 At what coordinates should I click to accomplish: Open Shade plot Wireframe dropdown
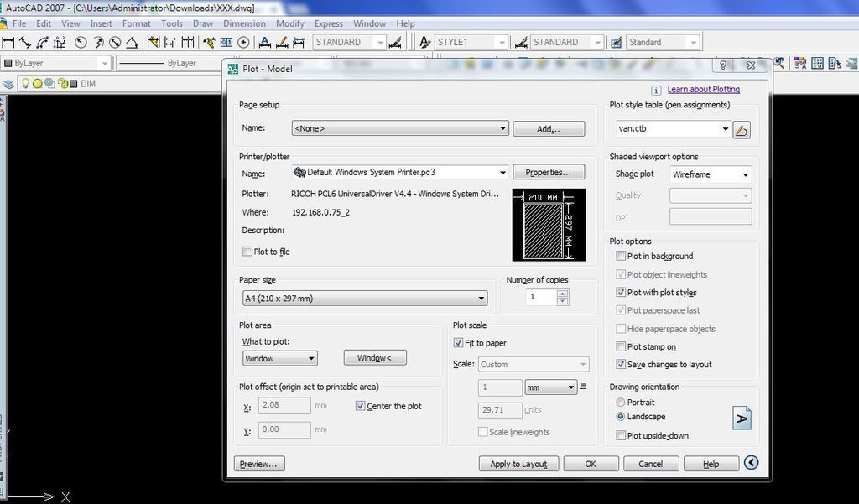(711, 174)
